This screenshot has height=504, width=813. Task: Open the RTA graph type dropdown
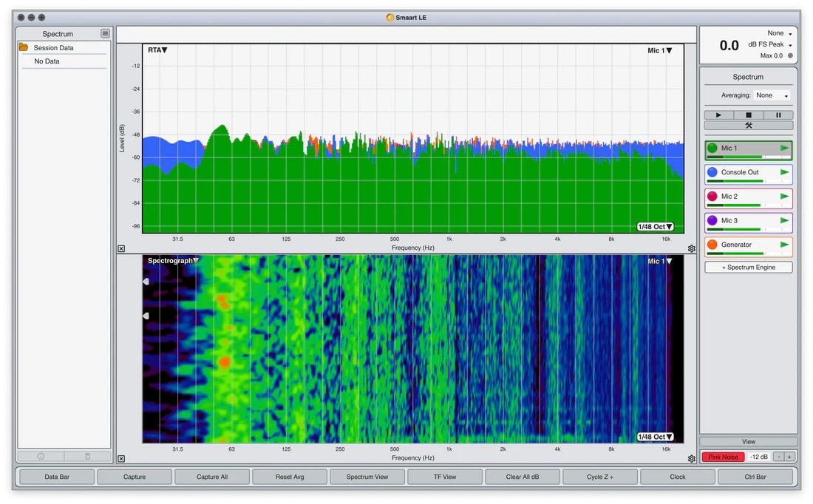point(157,50)
